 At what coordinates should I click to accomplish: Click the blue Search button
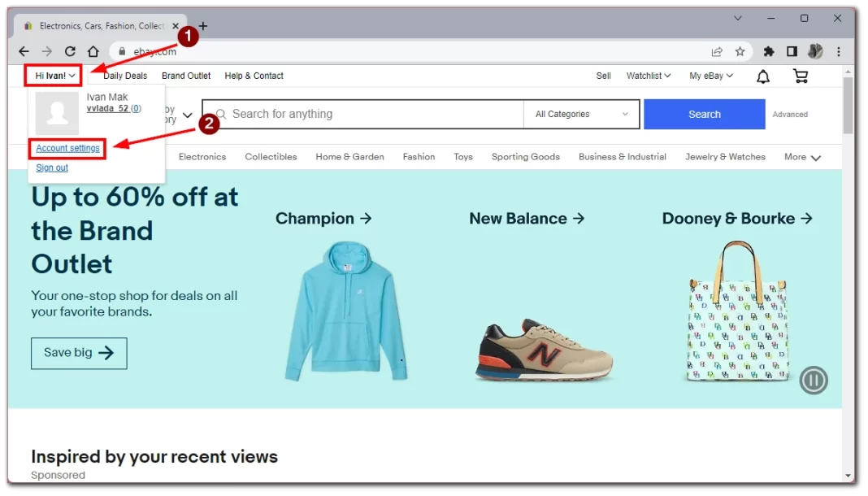(704, 115)
